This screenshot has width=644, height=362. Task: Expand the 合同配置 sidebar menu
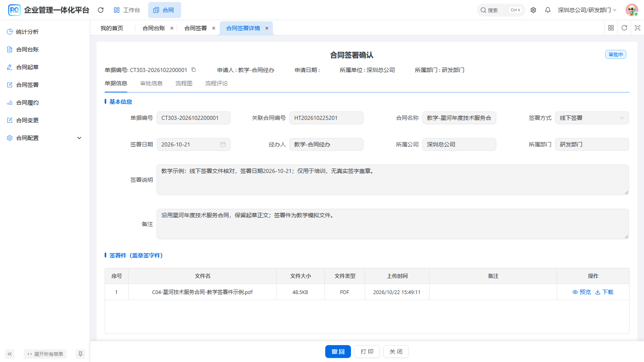45,138
